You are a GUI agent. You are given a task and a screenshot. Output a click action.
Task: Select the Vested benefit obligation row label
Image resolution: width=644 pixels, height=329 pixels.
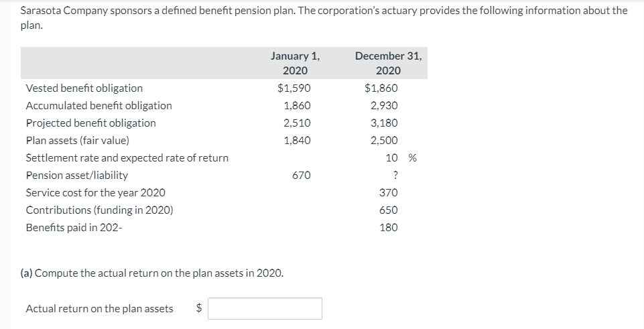click(x=84, y=88)
